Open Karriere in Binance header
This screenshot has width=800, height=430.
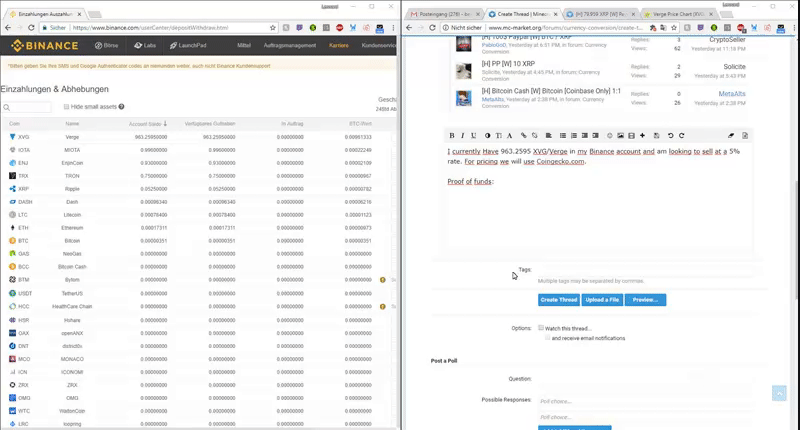(x=339, y=45)
